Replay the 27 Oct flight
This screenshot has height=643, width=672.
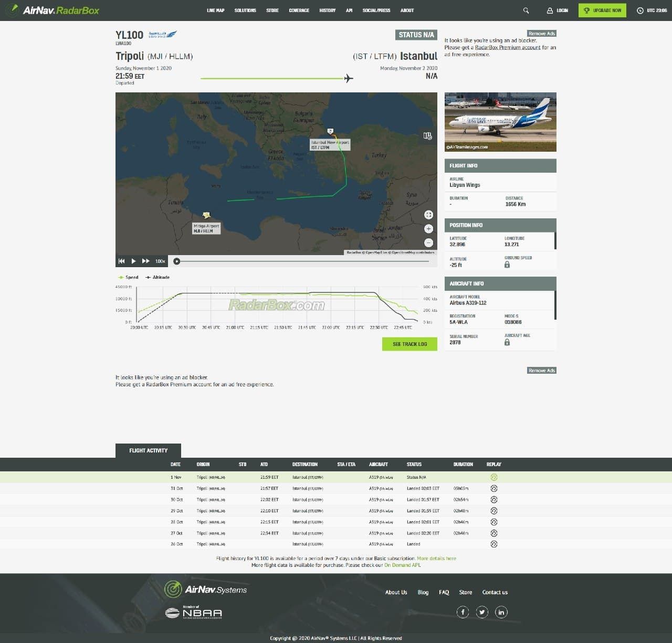coord(493,533)
